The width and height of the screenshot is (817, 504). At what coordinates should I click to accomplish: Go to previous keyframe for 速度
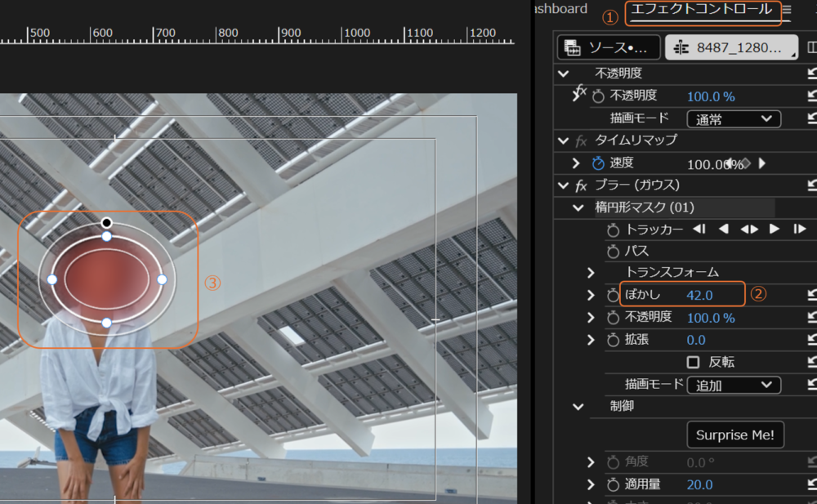pyautogui.click(x=729, y=163)
